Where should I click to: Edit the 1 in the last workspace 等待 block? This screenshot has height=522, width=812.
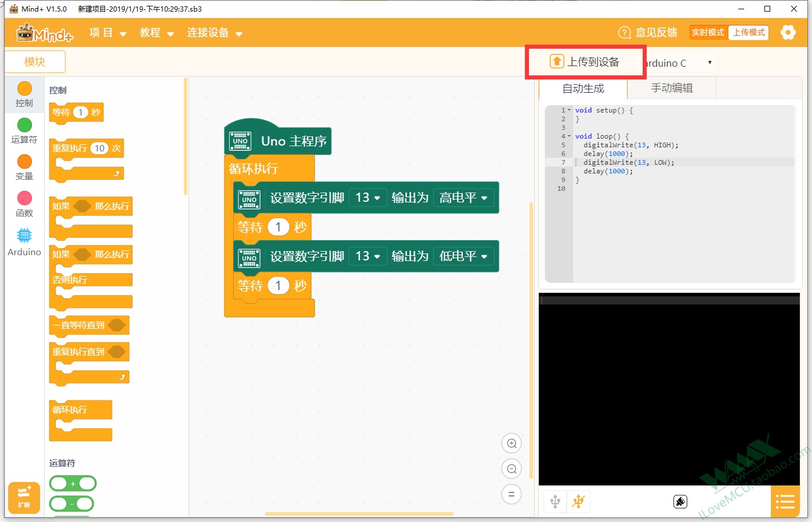(x=278, y=285)
